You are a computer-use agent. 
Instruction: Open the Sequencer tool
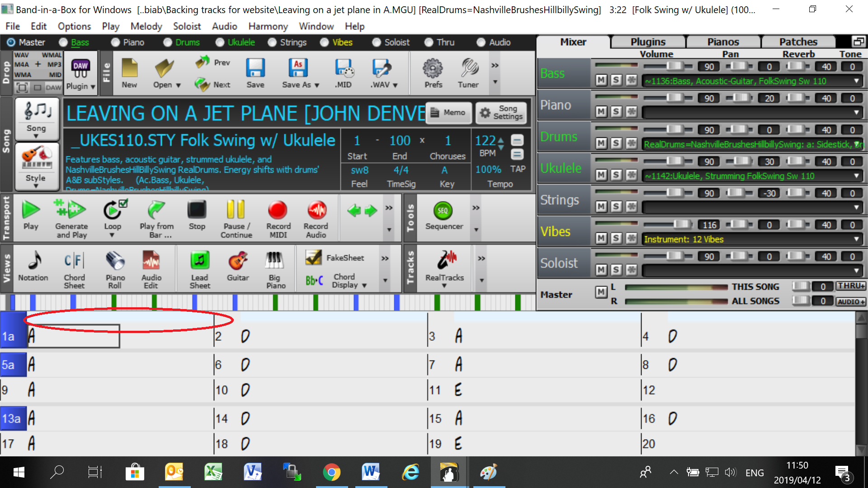click(x=444, y=216)
